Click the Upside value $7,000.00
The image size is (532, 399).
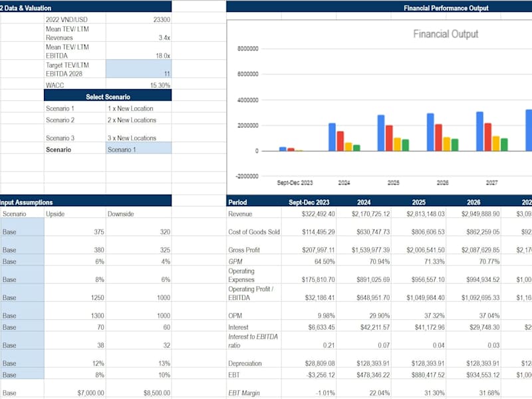[x=90, y=393]
